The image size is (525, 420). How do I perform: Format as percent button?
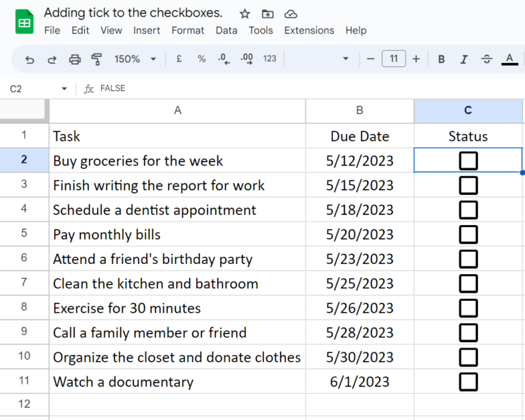(202, 60)
